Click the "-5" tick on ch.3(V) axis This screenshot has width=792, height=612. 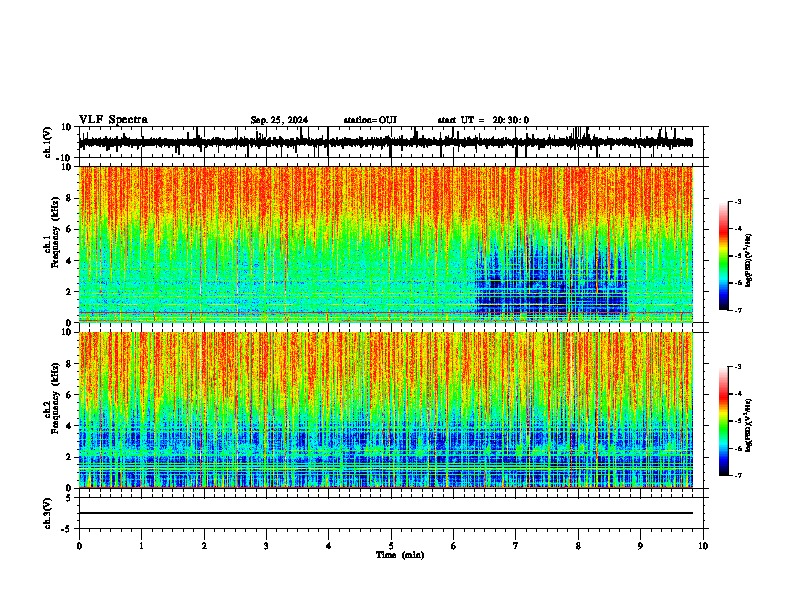click(x=67, y=529)
